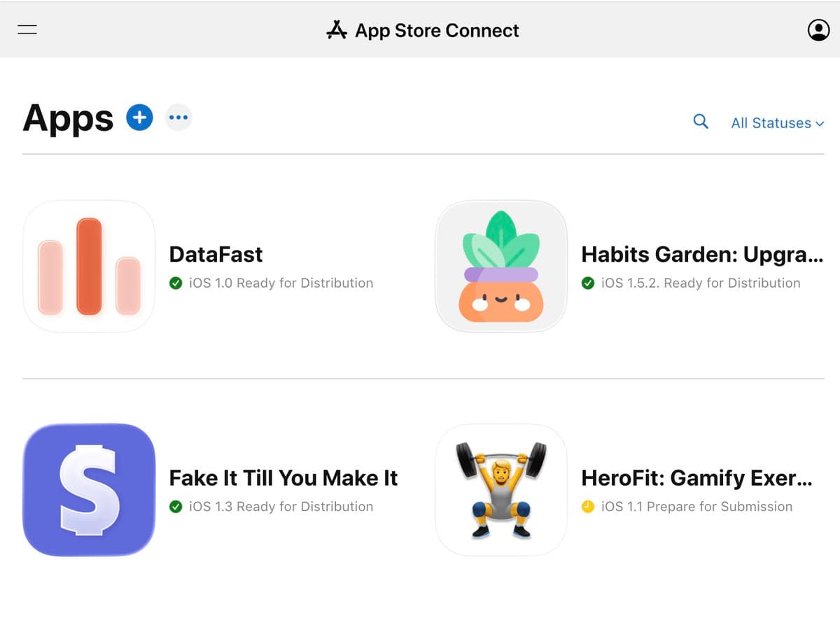Open the user account profile icon

[818, 30]
